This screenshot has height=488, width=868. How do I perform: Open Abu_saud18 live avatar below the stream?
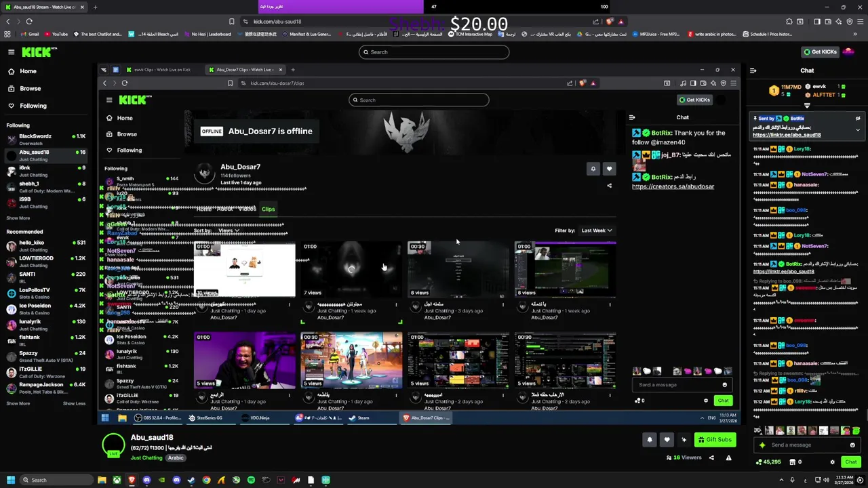(113, 445)
